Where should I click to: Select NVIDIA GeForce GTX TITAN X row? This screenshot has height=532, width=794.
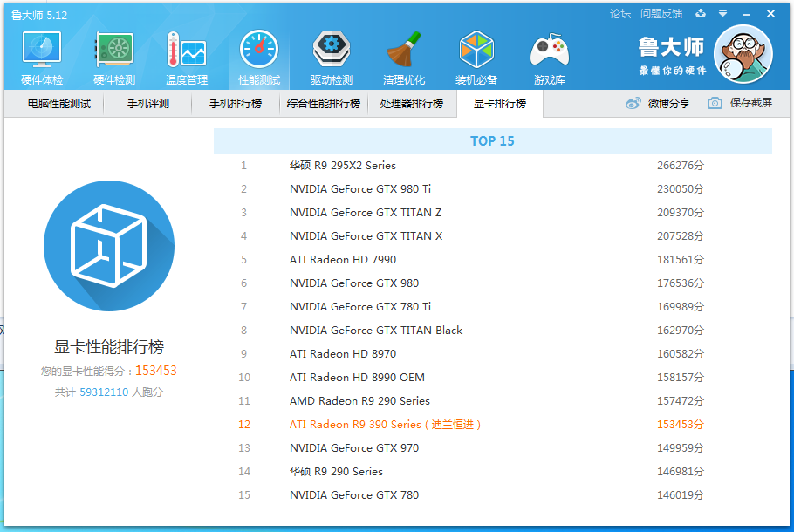pos(493,235)
